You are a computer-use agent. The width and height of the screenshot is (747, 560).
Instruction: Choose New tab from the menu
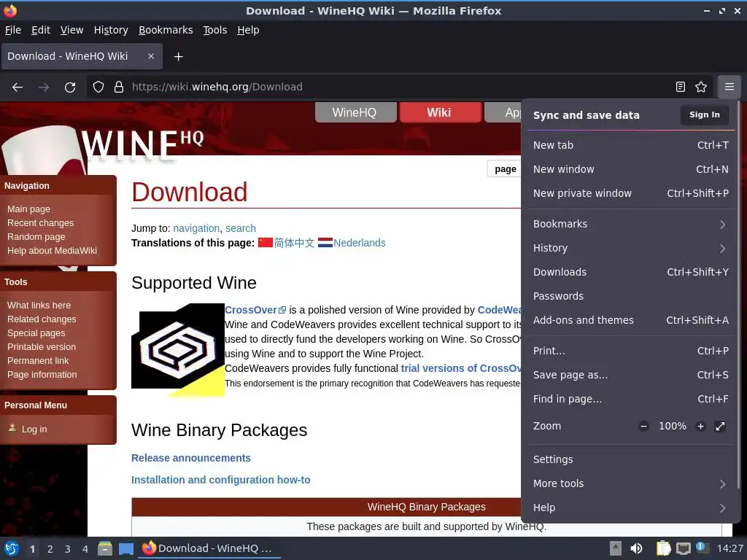[x=630, y=145]
